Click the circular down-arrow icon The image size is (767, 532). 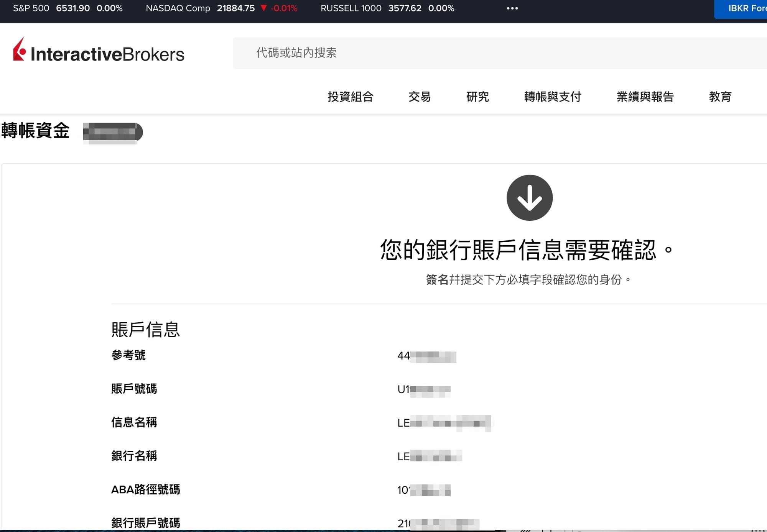coord(529,198)
